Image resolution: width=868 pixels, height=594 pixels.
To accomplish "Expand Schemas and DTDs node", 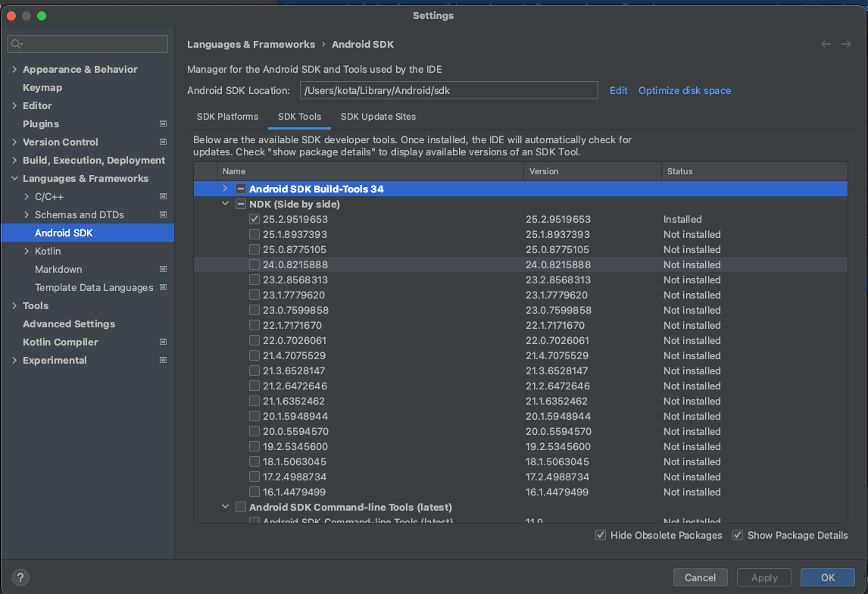I will tap(27, 214).
